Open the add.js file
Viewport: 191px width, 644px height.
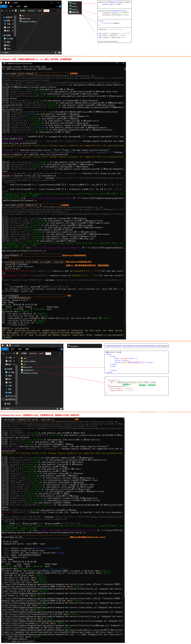click(x=74, y=3)
